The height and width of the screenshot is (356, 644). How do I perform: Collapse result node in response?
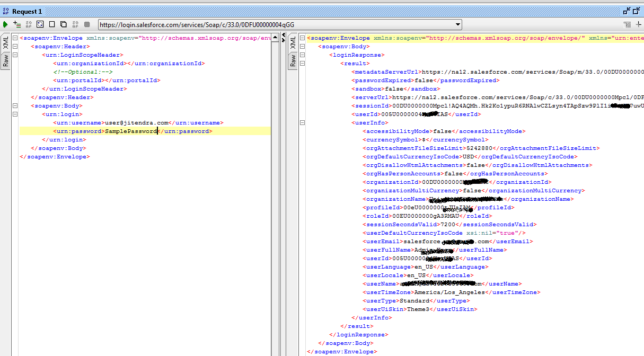(x=302, y=64)
